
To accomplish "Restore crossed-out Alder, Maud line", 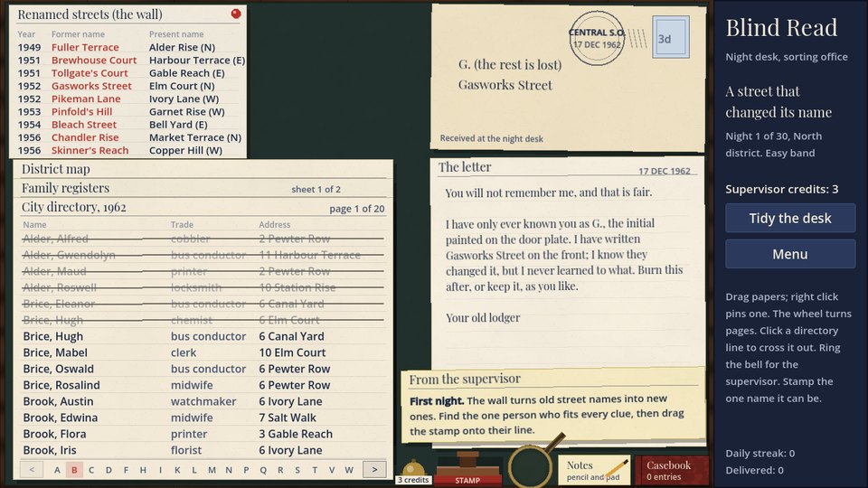I will [203, 271].
